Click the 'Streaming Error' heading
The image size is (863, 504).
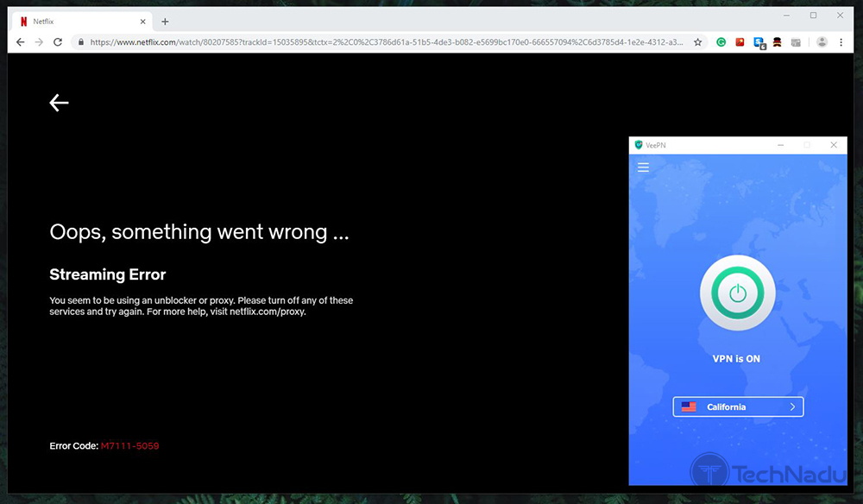[107, 274]
